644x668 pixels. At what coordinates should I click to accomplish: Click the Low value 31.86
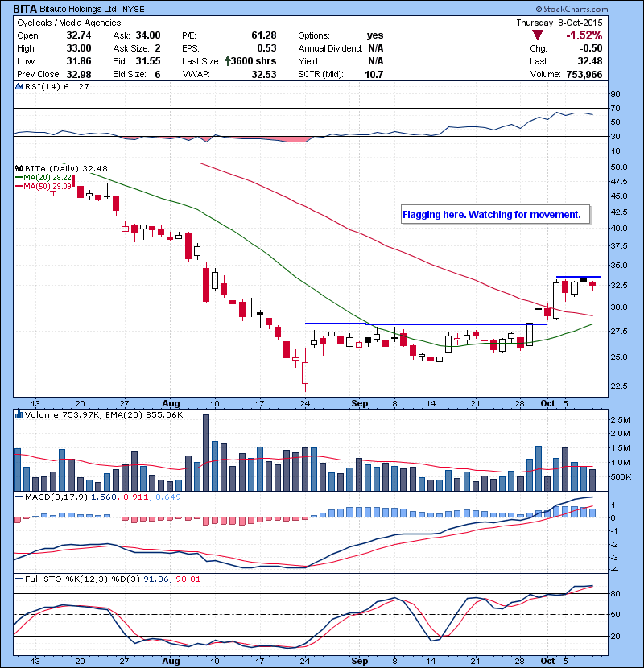(79, 61)
